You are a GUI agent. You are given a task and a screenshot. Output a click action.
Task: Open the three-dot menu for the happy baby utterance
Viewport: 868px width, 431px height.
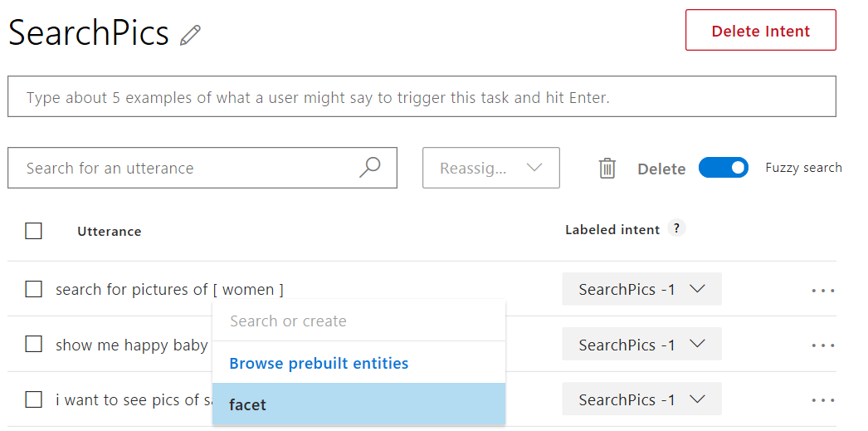click(x=823, y=345)
